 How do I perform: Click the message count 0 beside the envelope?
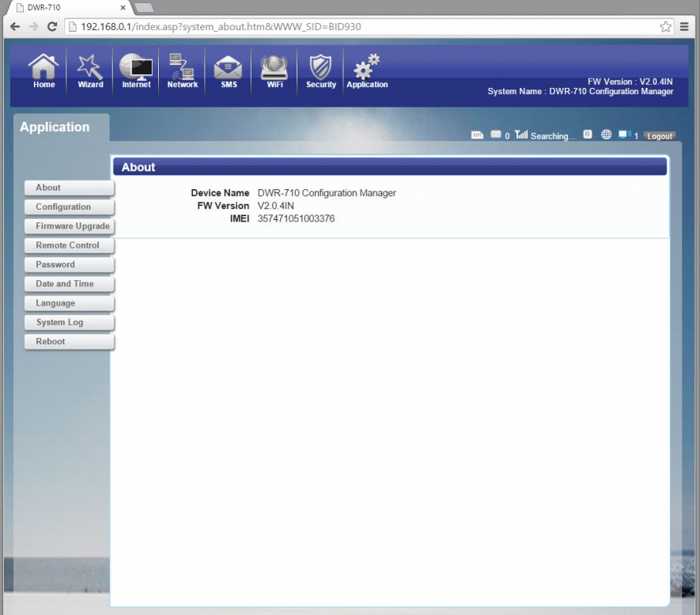507,136
